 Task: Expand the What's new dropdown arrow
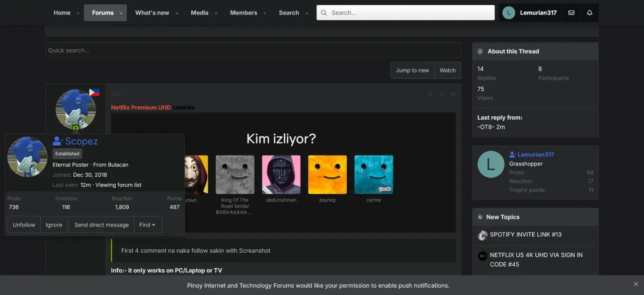(x=177, y=13)
